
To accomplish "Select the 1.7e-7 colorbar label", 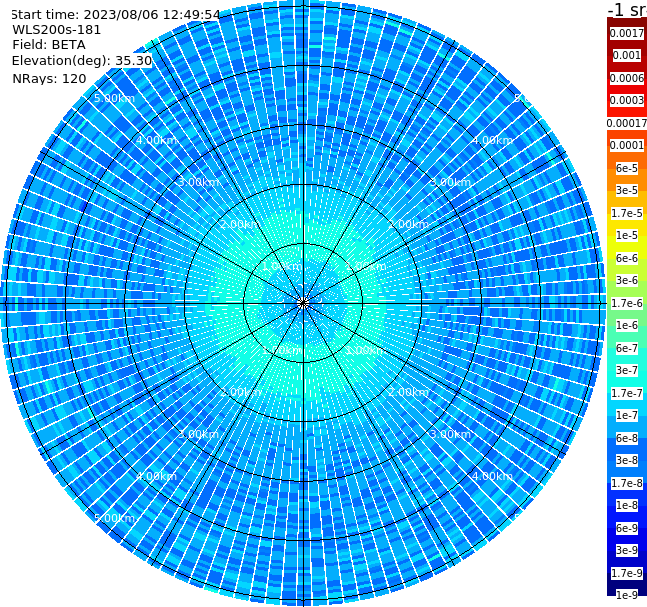I will (627, 393).
